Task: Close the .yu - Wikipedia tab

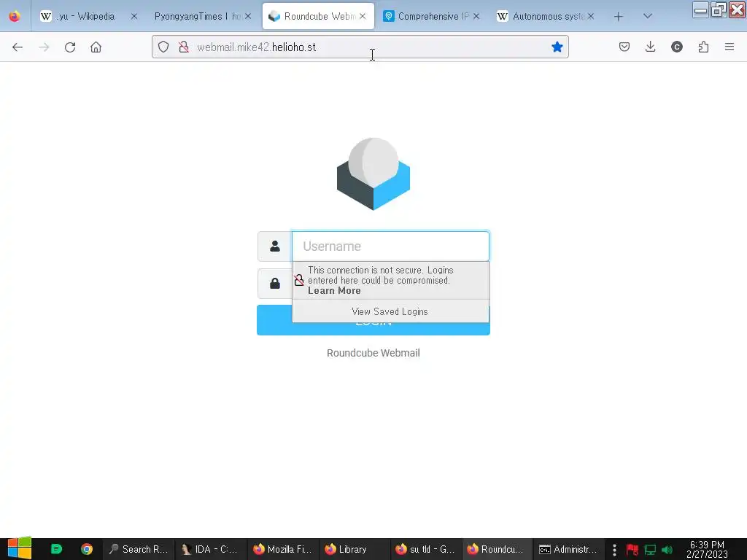Action: (x=134, y=16)
